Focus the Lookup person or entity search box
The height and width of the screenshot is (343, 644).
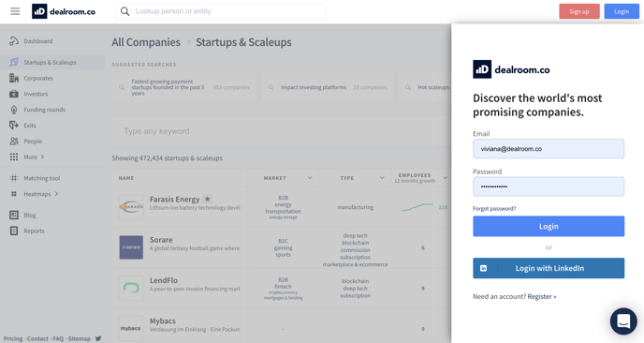[221, 11]
